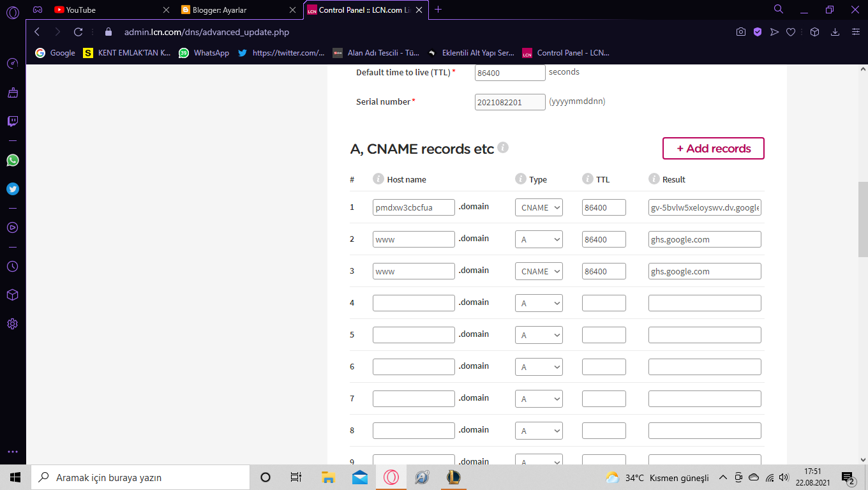The image size is (868, 490).
Task: Go back to previous page
Action: [37, 31]
